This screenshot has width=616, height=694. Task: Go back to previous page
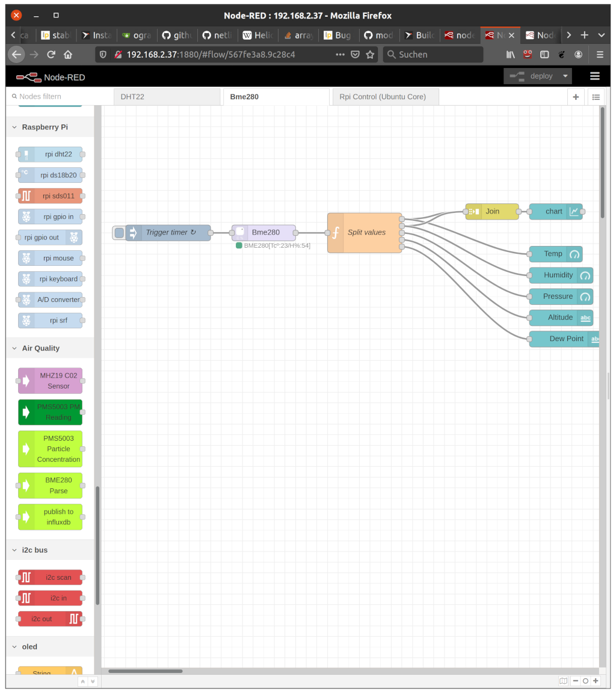pyautogui.click(x=16, y=55)
